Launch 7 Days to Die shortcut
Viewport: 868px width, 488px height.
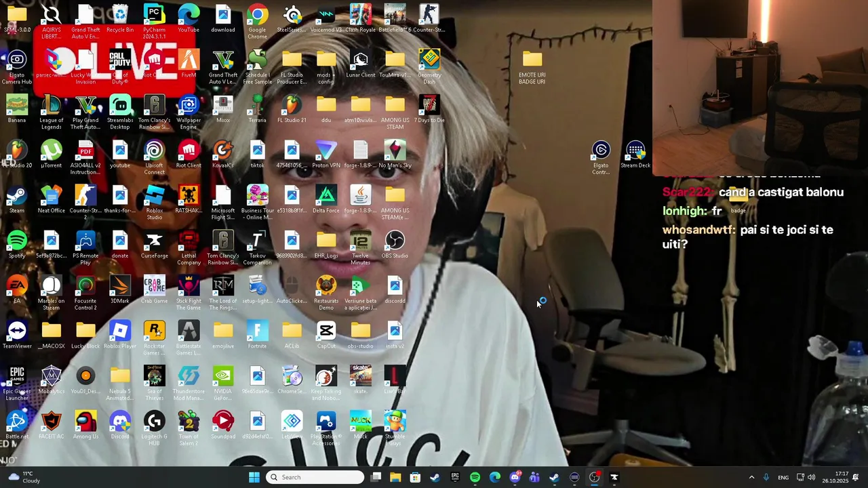tap(429, 109)
